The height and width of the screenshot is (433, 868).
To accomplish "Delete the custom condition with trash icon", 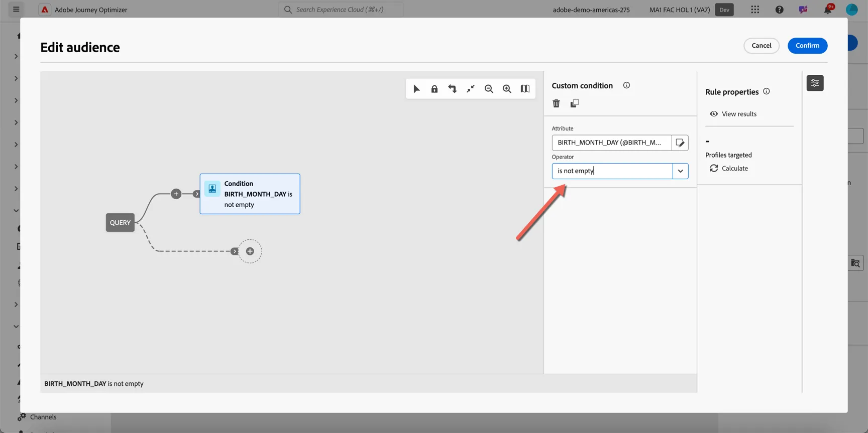I will [x=556, y=103].
